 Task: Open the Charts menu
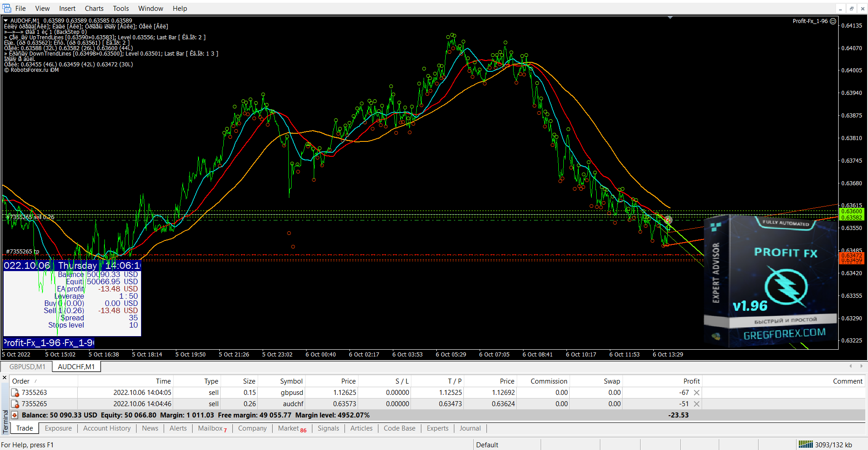(x=94, y=9)
